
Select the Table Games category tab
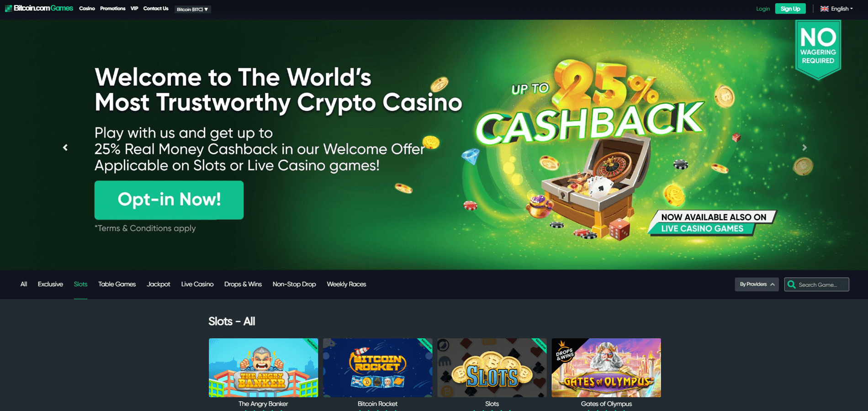117,284
